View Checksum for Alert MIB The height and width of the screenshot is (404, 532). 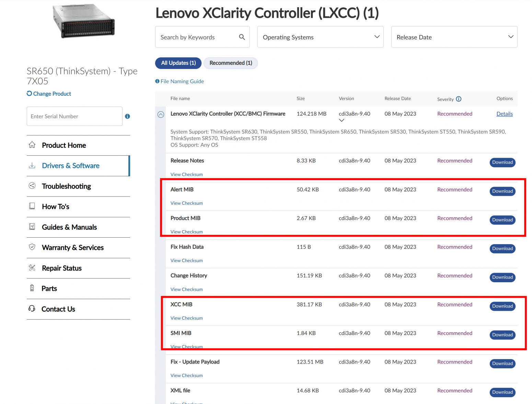187,203
